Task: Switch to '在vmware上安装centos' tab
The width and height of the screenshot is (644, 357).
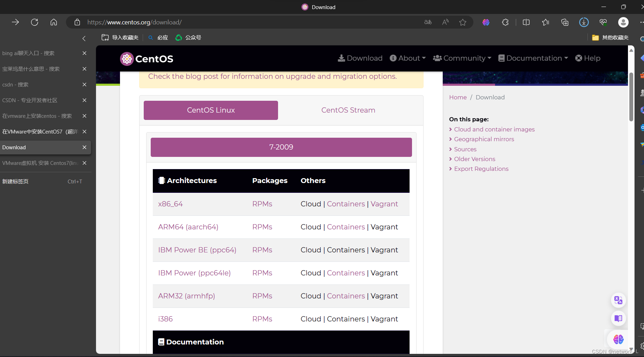Action: (x=40, y=116)
